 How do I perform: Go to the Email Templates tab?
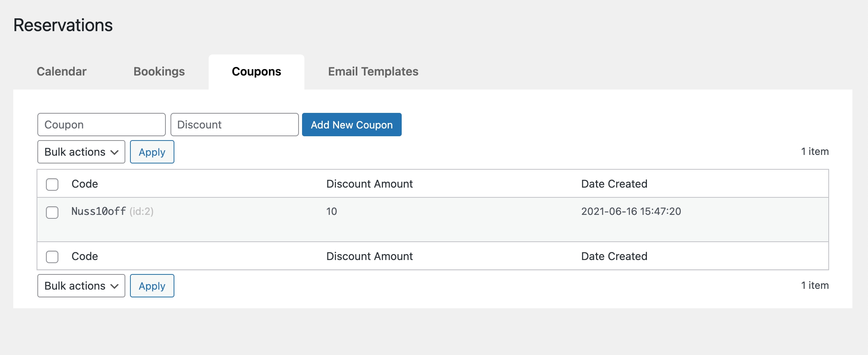373,72
